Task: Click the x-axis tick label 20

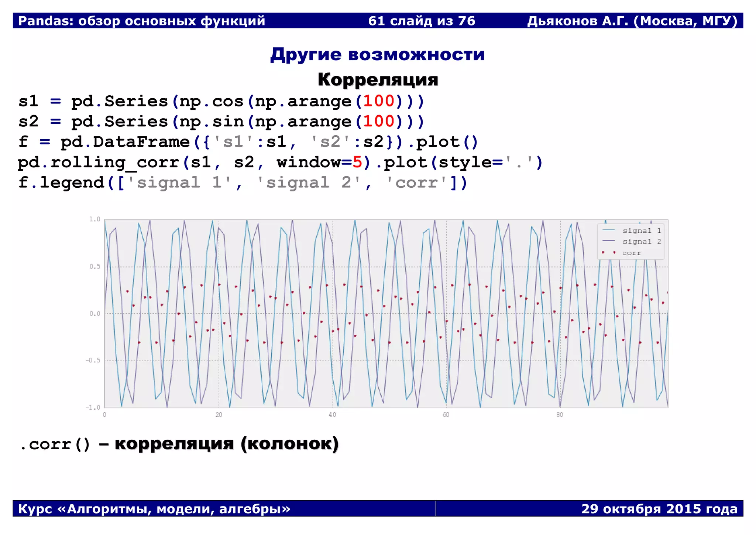Action: 219,415
